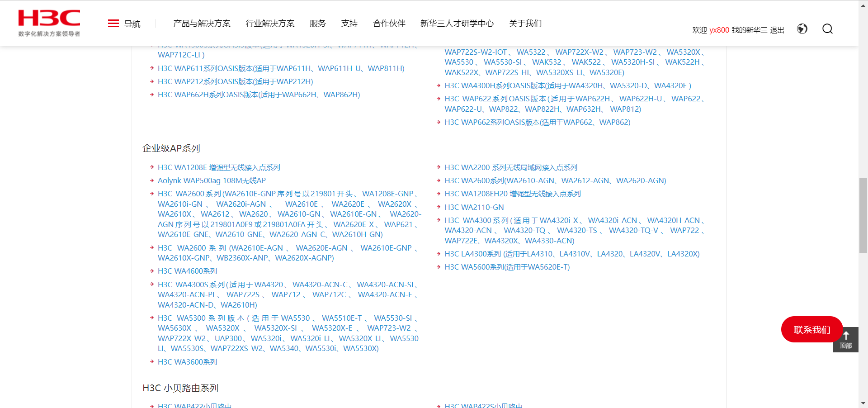Open H3C WA2110-GN link
868x408 pixels.
474,207
